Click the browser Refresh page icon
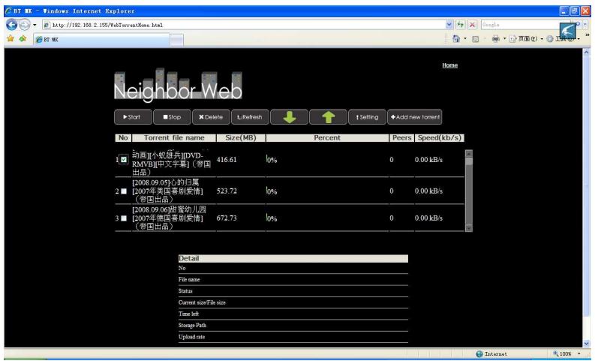 click(x=460, y=25)
